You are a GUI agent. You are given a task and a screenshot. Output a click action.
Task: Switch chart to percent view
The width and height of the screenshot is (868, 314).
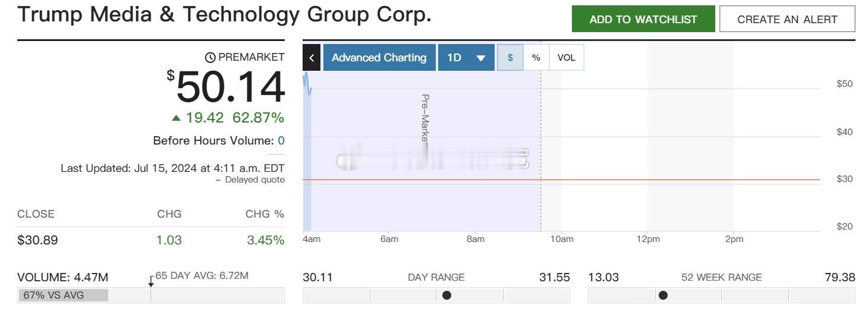(x=536, y=58)
